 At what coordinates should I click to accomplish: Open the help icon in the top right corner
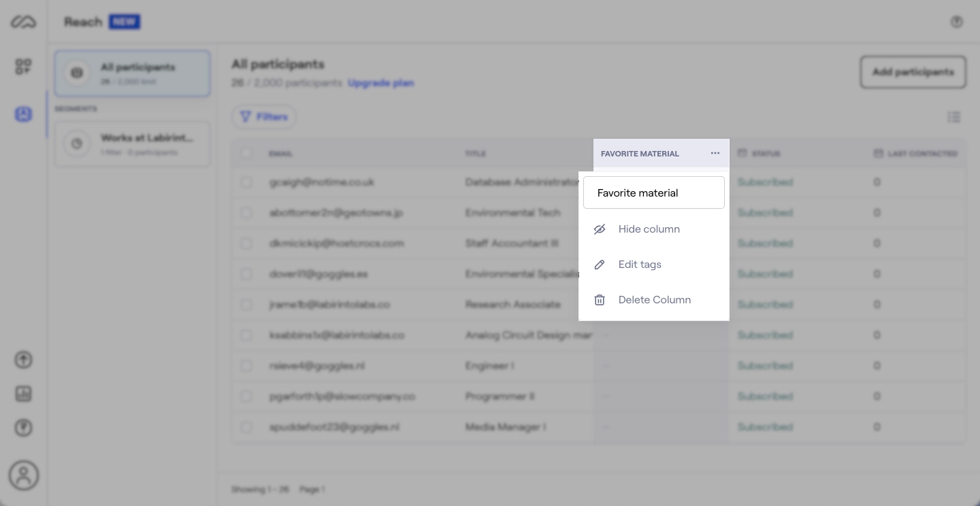957,21
